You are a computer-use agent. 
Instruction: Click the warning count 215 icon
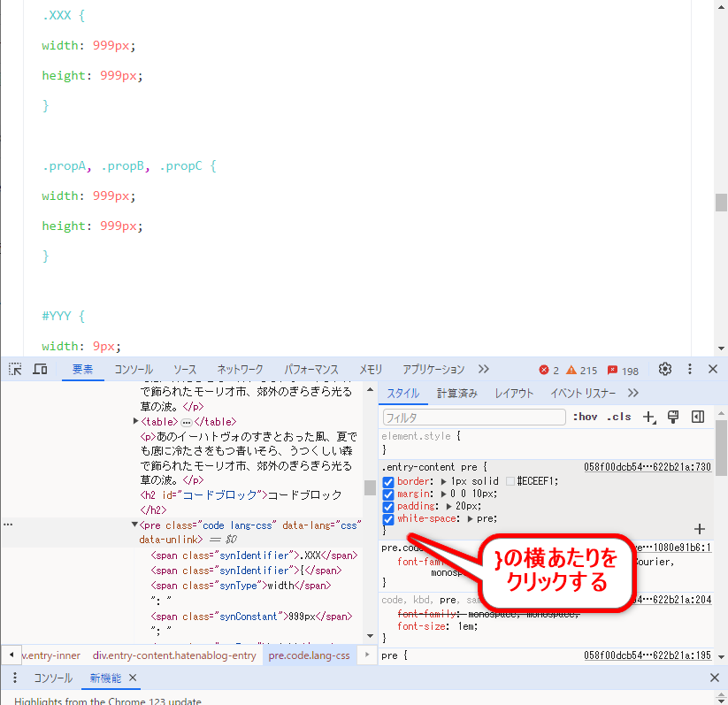click(571, 370)
